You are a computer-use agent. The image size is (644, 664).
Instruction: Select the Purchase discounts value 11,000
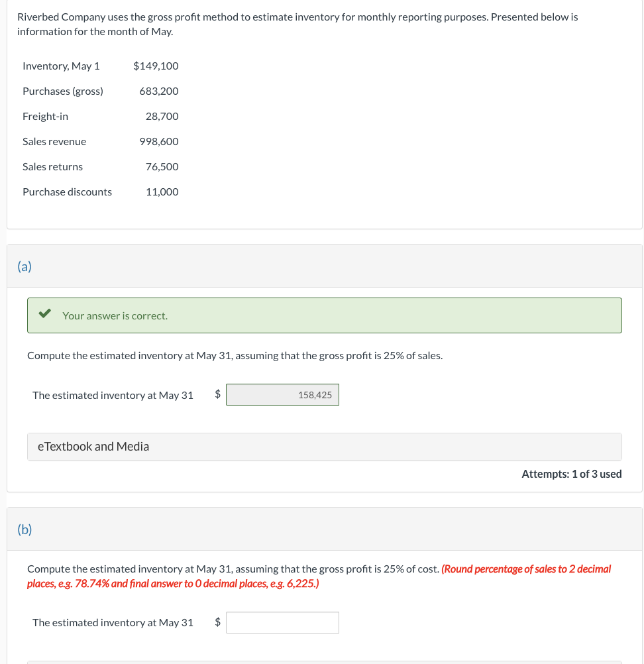click(x=162, y=192)
